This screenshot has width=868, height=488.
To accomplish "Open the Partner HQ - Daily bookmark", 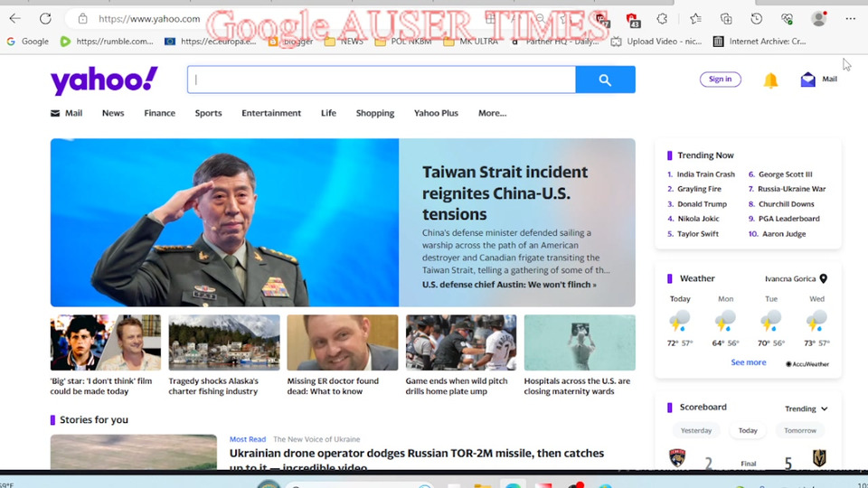I will coord(554,42).
